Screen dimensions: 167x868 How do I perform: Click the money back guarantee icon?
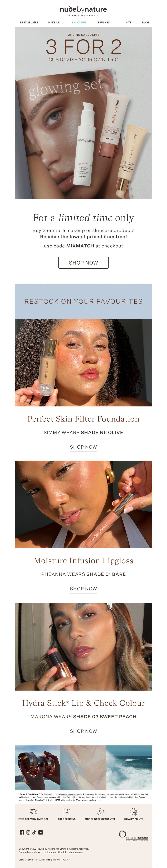pyautogui.click(x=100, y=812)
